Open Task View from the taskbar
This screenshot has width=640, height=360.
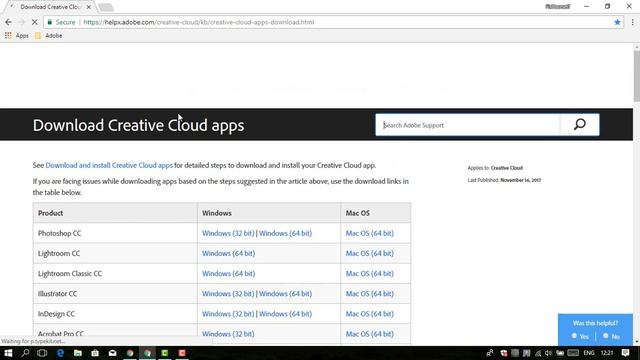tap(42, 353)
